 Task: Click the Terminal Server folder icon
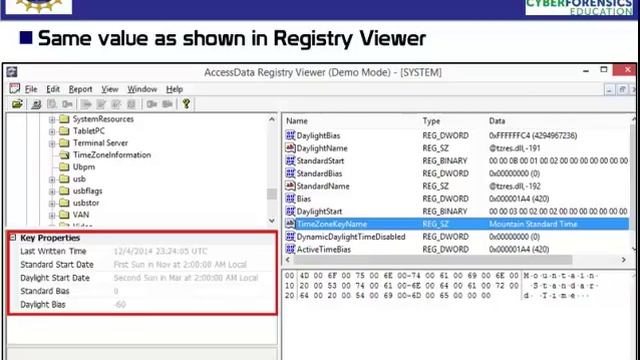click(x=64, y=143)
